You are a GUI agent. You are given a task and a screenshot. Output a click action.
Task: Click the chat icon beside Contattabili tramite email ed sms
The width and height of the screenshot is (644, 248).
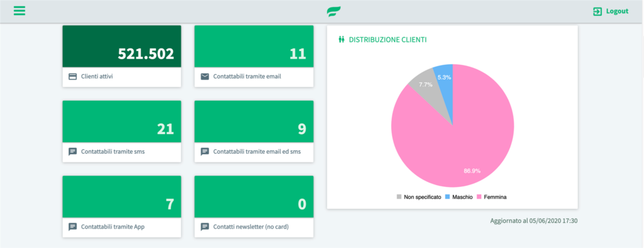click(204, 152)
